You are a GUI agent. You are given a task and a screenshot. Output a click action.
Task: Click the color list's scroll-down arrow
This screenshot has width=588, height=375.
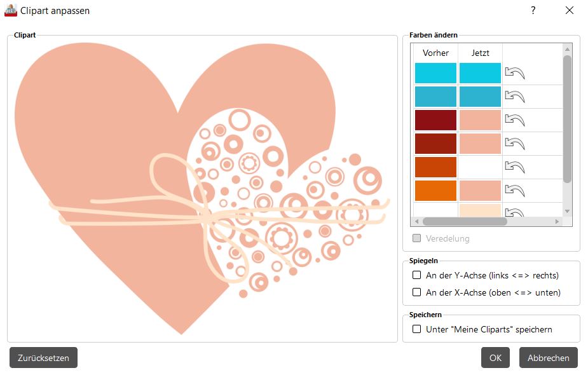coord(567,211)
